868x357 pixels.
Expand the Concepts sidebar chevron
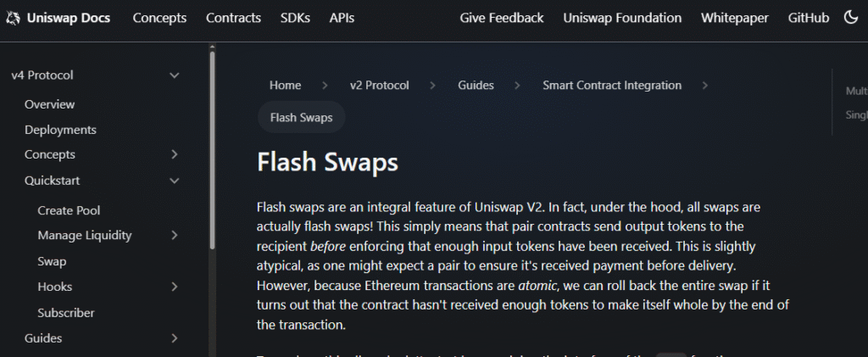coord(175,154)
